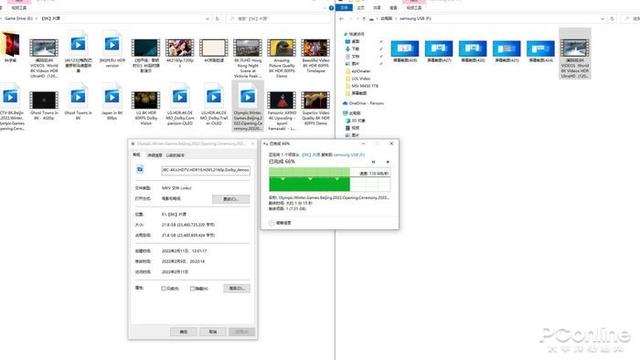Cancel the file copy with the X icon

(388, 162)
